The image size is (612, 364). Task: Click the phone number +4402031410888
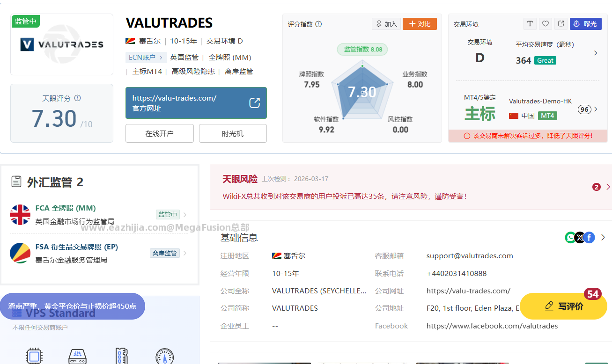(x=457, y=273)
